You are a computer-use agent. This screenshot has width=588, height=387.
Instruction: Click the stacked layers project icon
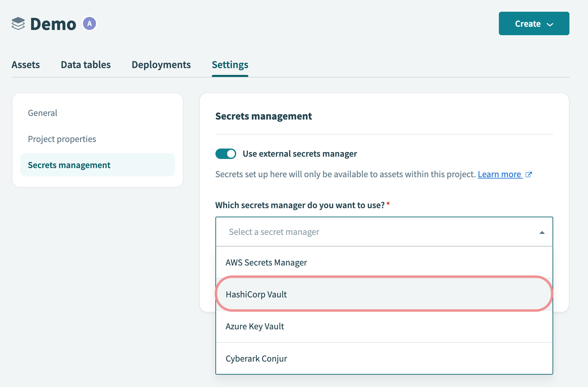(x=18, y=23)
